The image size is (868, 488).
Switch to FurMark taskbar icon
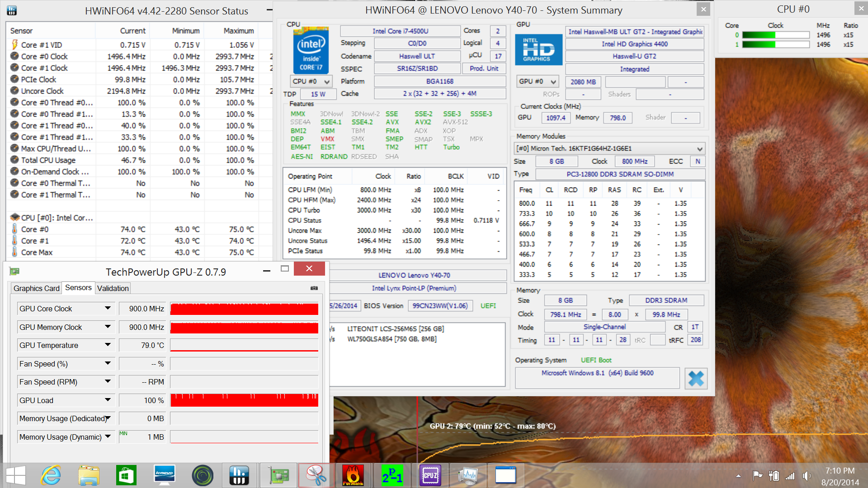click(x=353, y=475)
